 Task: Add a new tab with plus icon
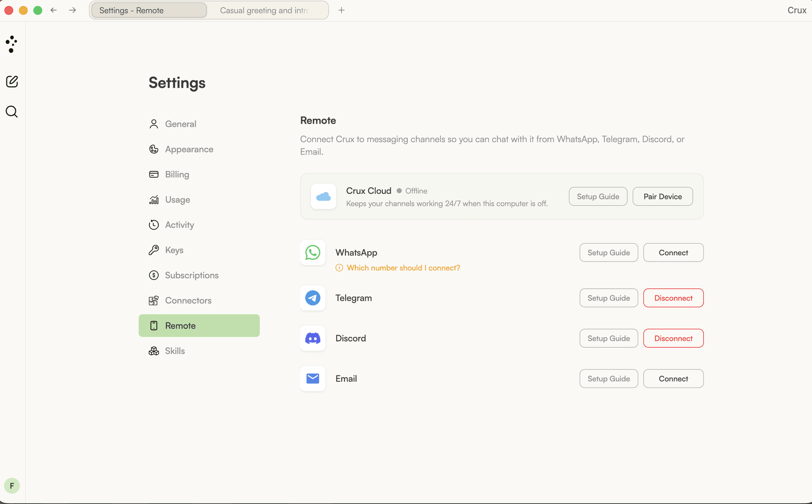341,10
